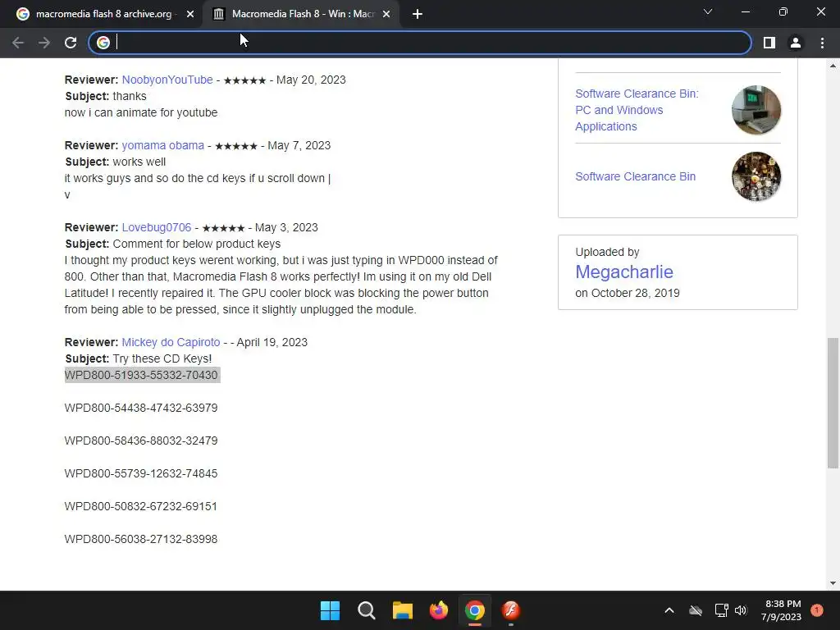The image size is (840, 630).
Task: Click the scrollbar up arrow
Action: [x=833, y=66]
